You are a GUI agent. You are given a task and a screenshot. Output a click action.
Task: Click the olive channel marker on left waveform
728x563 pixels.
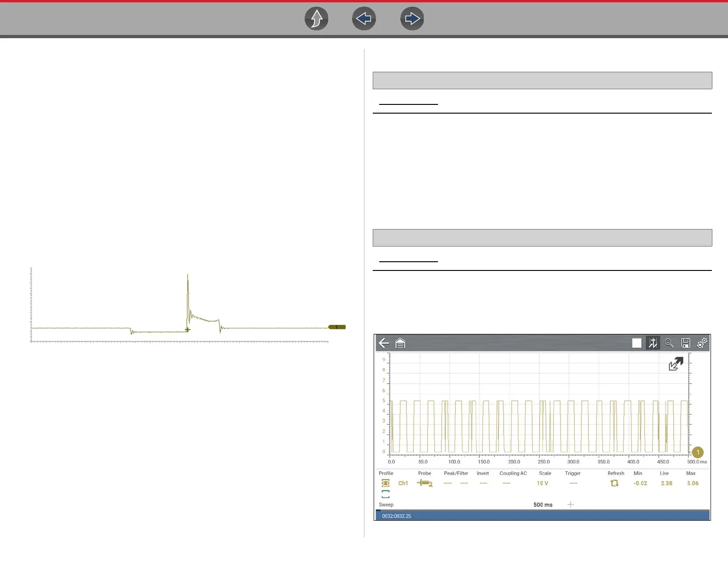(x=337, y=327)
